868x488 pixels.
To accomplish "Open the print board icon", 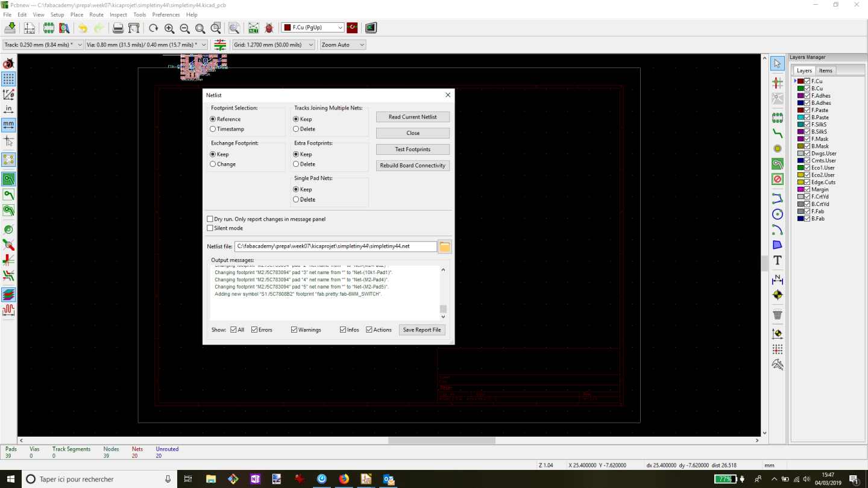I will [x=118, y=28].
